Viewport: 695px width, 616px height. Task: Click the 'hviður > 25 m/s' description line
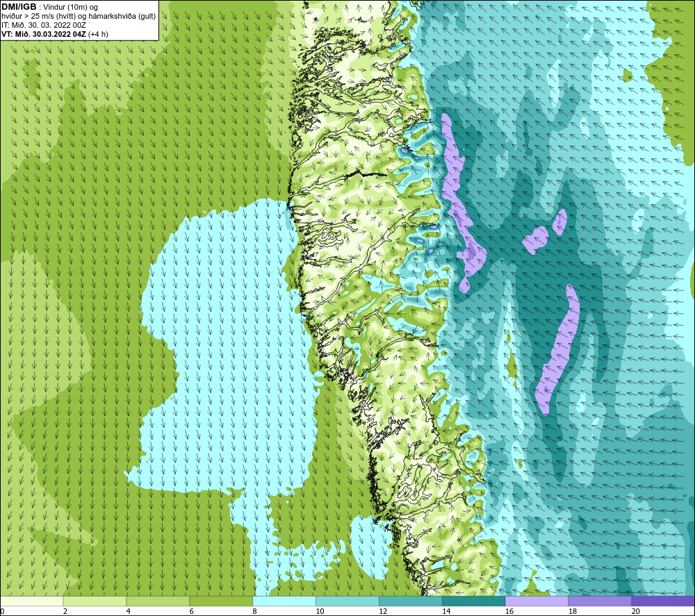(79, 16)
